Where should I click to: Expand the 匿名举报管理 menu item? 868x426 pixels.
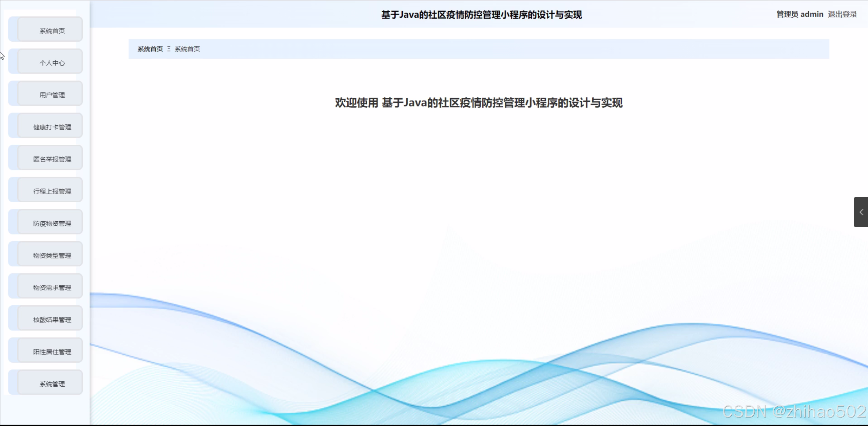(x=52, y=159)
